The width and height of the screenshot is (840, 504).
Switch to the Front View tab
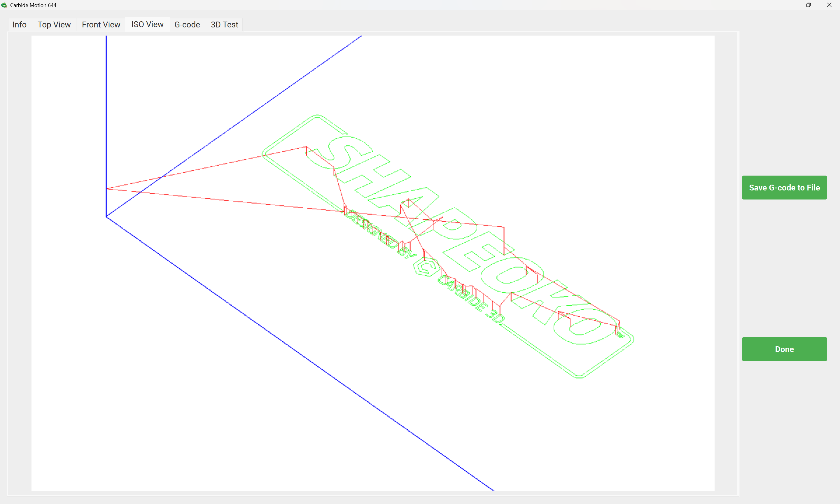coord(101,24)
